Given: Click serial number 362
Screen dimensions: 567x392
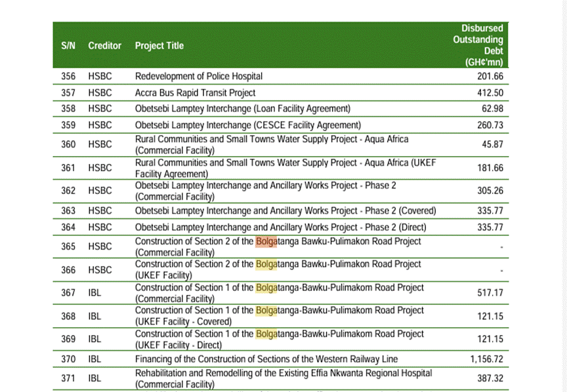Looking at the screenshot, I should pos(68,191).
